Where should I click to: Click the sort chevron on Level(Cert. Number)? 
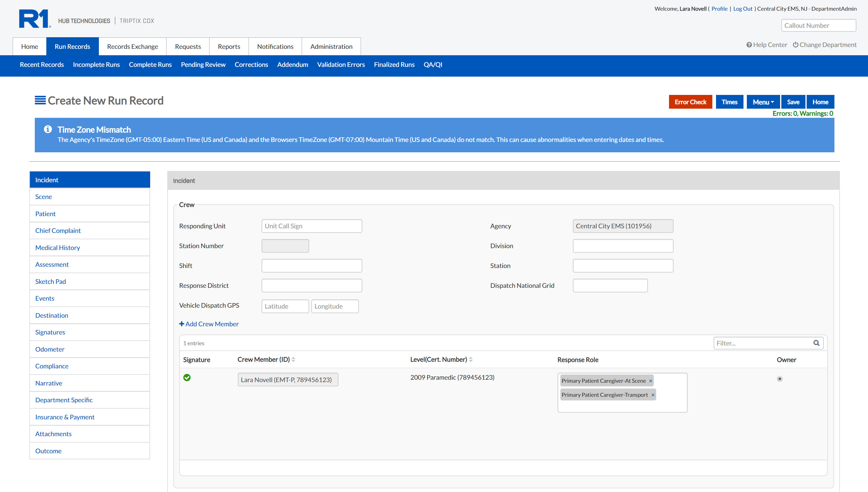471,359
